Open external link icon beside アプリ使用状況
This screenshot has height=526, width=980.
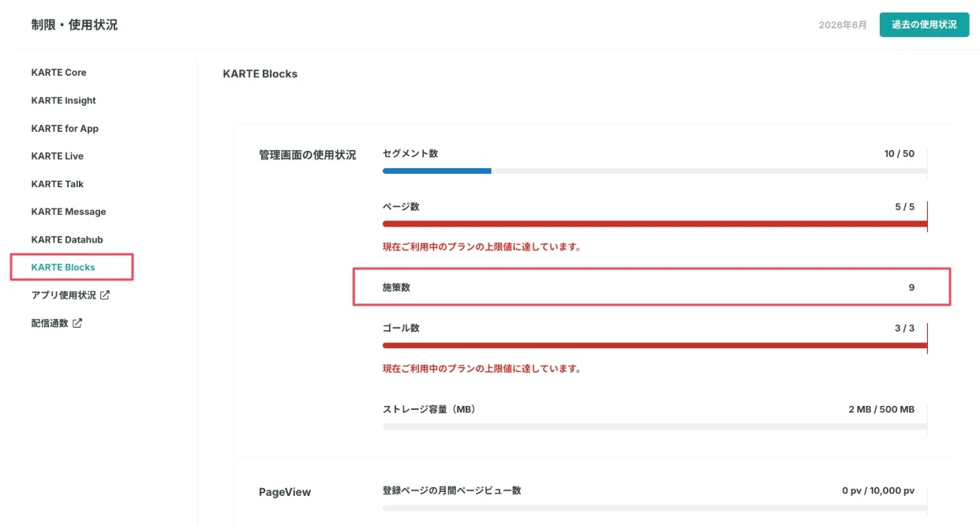coord(105,295)
